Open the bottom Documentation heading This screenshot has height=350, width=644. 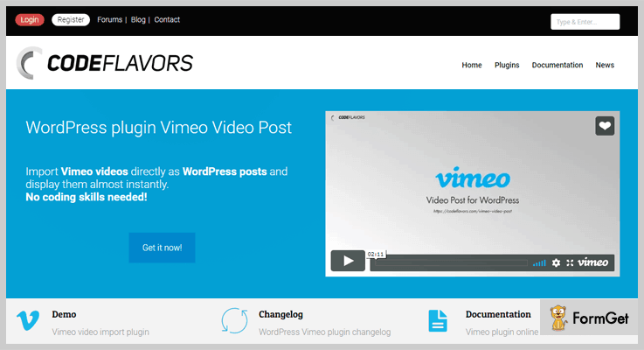tap(498, 314)
